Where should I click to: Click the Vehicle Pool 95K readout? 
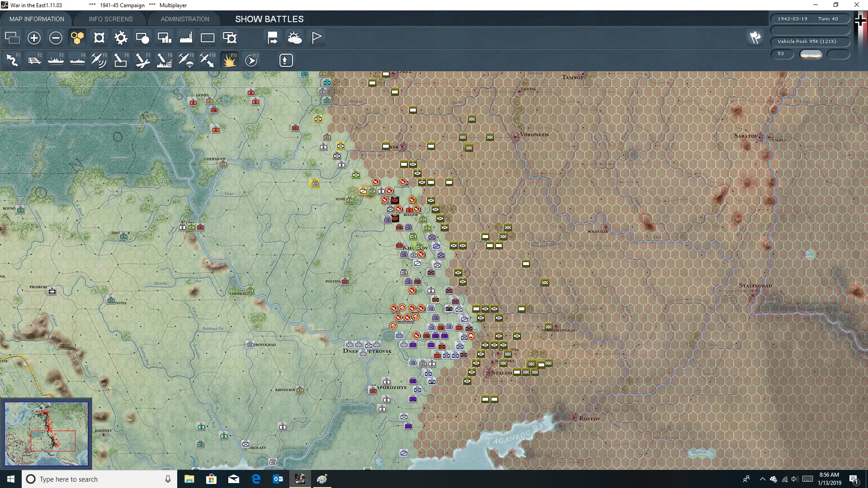[809, 41]
